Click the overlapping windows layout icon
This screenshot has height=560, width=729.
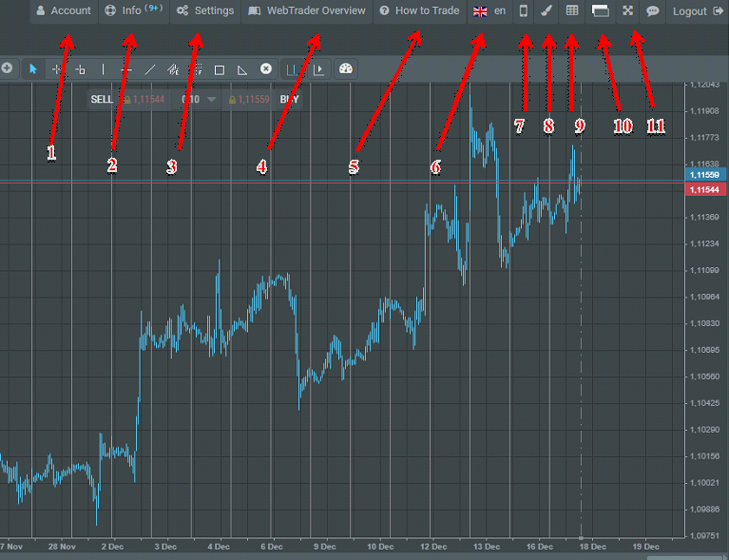coord(601,10)
